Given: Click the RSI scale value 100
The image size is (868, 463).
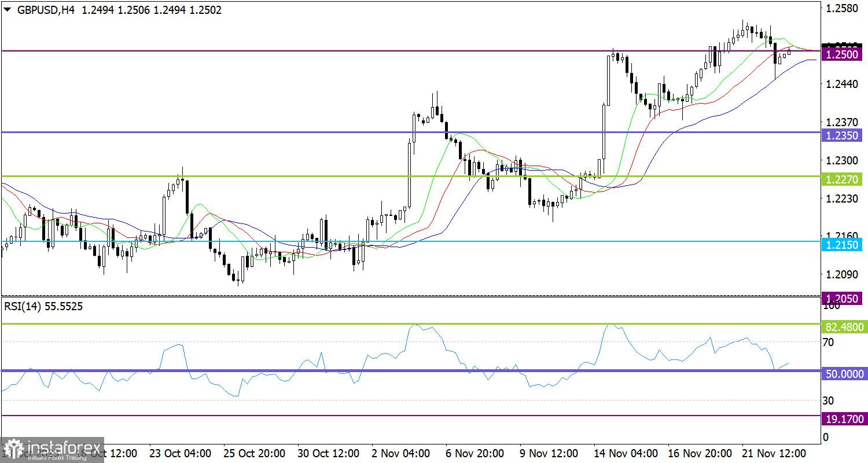Looking at the screenshot, I should (831, 306).
